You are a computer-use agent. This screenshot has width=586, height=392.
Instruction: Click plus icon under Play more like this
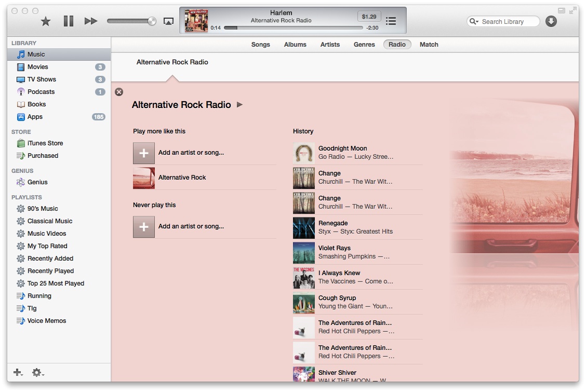[144, 153]
